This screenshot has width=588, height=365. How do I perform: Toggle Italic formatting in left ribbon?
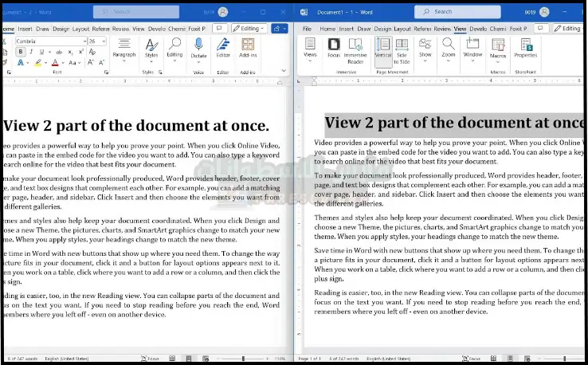click(x=30, y=52)
